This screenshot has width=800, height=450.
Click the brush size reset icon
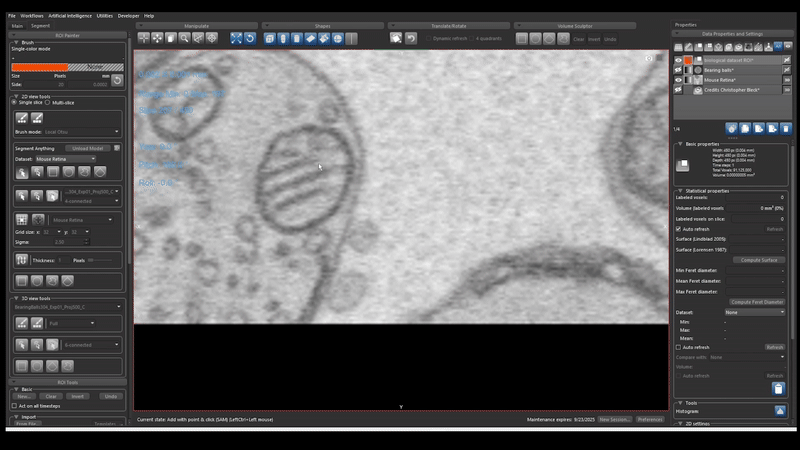pos(117,80)
